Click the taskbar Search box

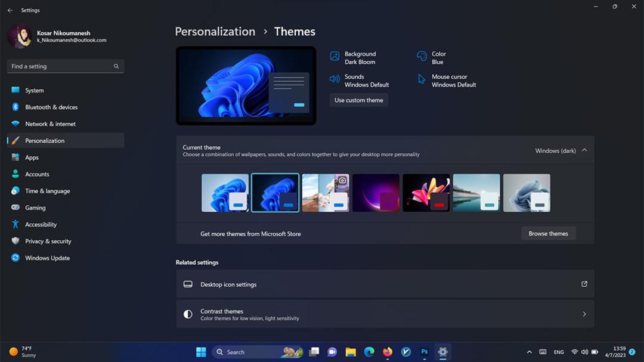pyautogui.click(x=258, y=352)
